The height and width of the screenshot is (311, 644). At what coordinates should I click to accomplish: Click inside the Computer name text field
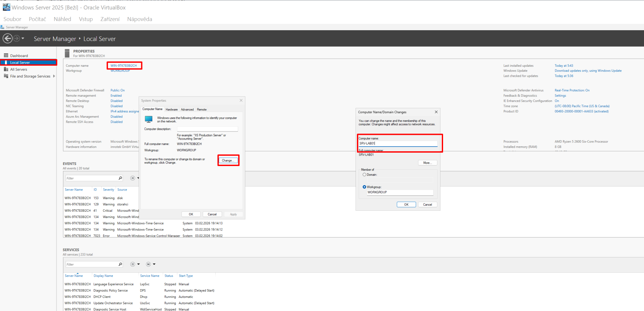click(398, 143)
